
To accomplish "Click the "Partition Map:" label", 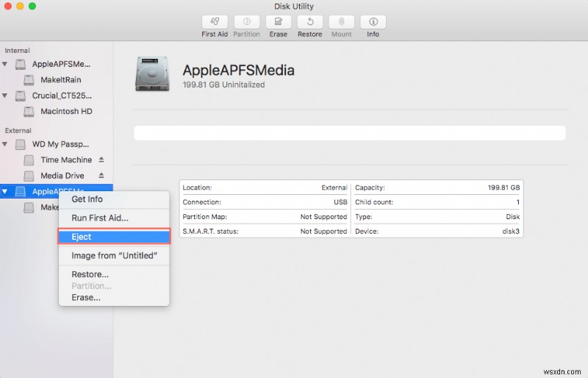I will point(205,217).
